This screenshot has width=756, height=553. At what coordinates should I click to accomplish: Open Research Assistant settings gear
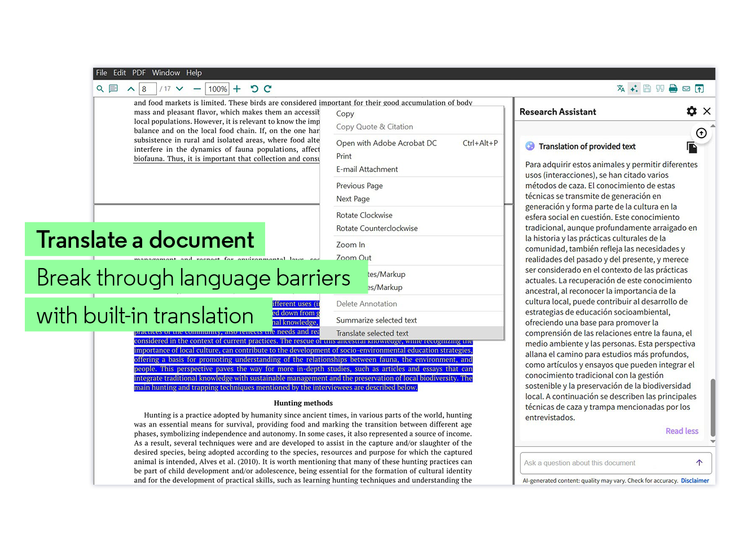point(692,111)
